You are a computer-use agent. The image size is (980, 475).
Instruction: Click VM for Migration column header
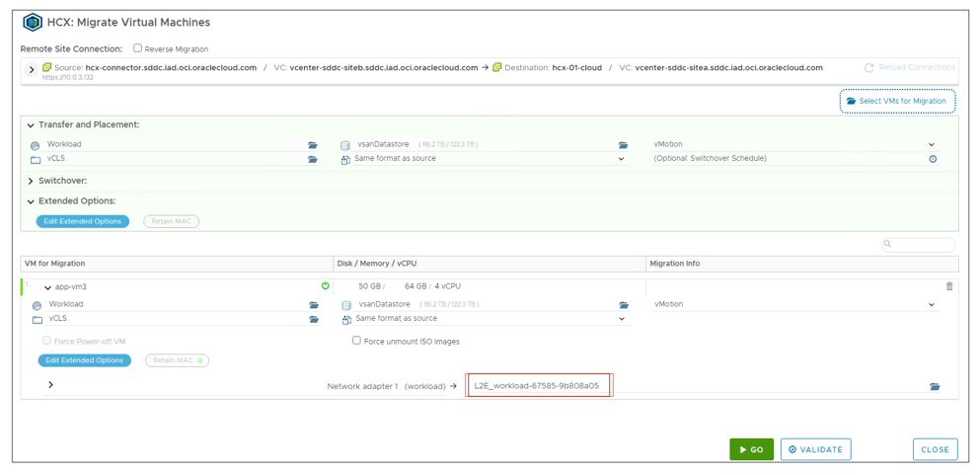pos(178,264)
